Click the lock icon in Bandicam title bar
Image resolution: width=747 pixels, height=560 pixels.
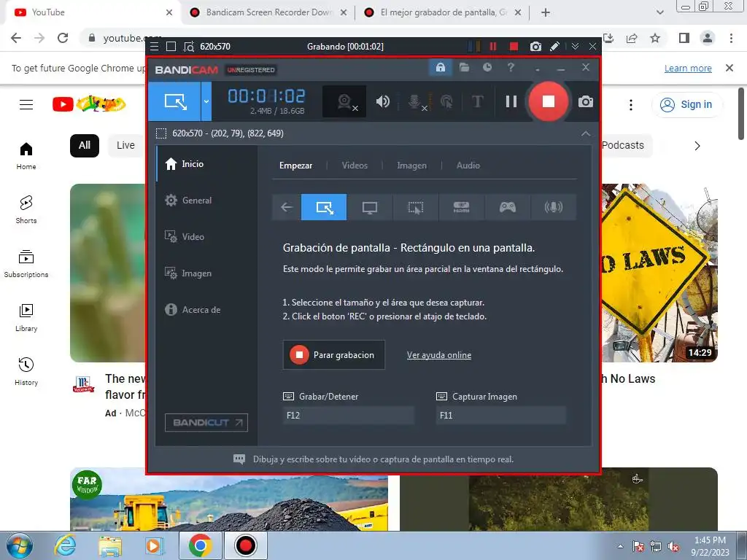pyautogui.click(x=441, y=67)
